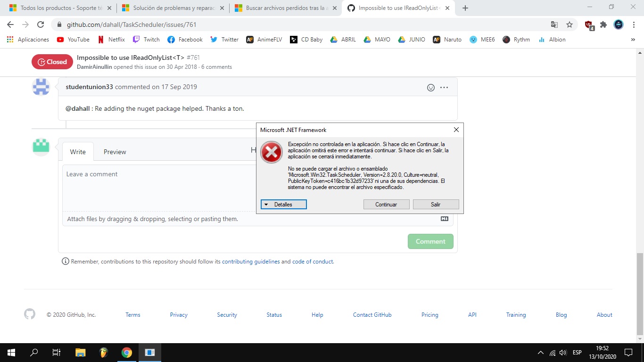Viewport: 644px width, 362px height.
Task: Bookmark this page with the star icon
Action: [569, 24]
